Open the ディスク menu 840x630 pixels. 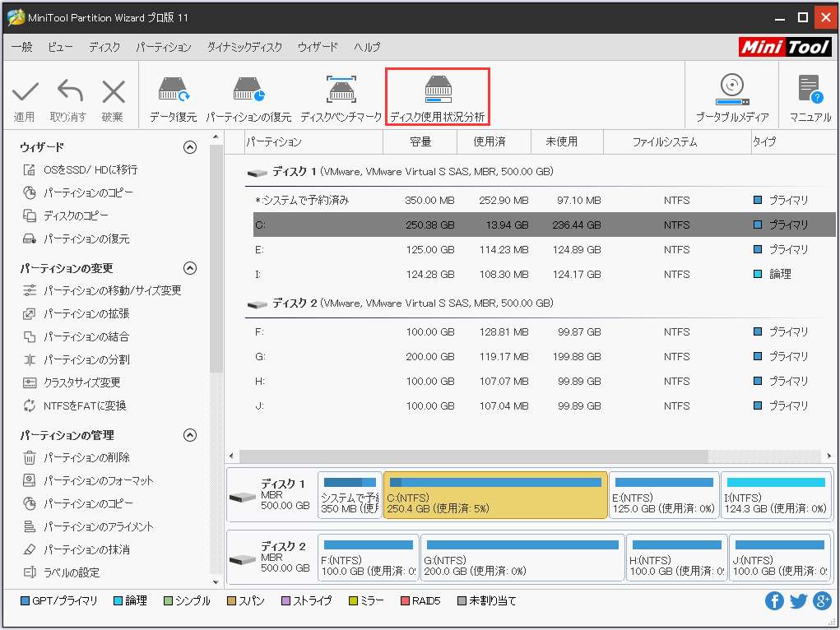point(104,47)
